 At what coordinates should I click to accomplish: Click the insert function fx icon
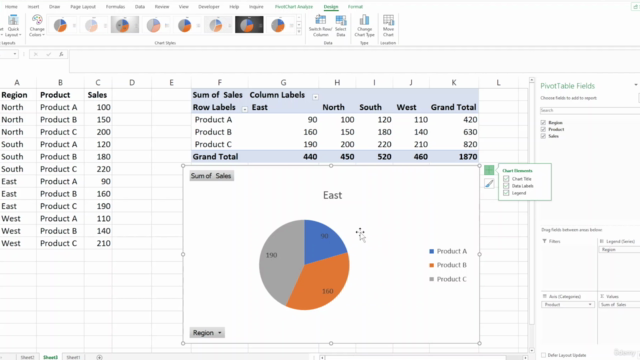click(61, 54)
